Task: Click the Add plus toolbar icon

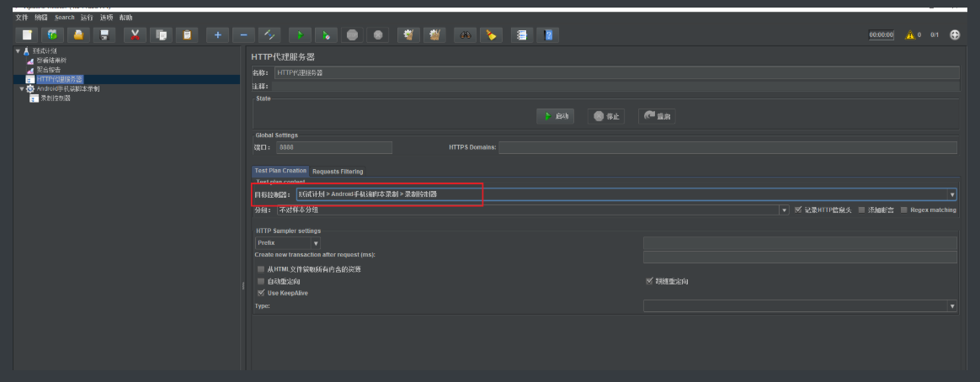Action: click(x=217, y=34)
